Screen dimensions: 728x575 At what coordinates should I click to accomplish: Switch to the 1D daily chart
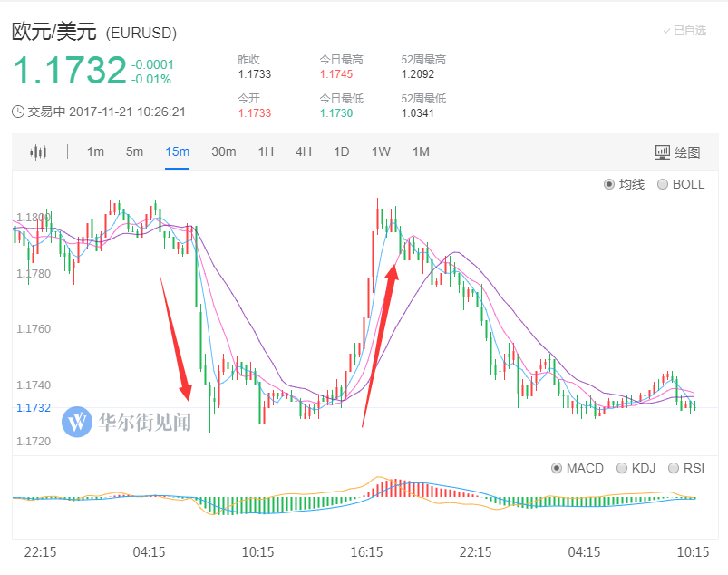[x=341, y=151]
